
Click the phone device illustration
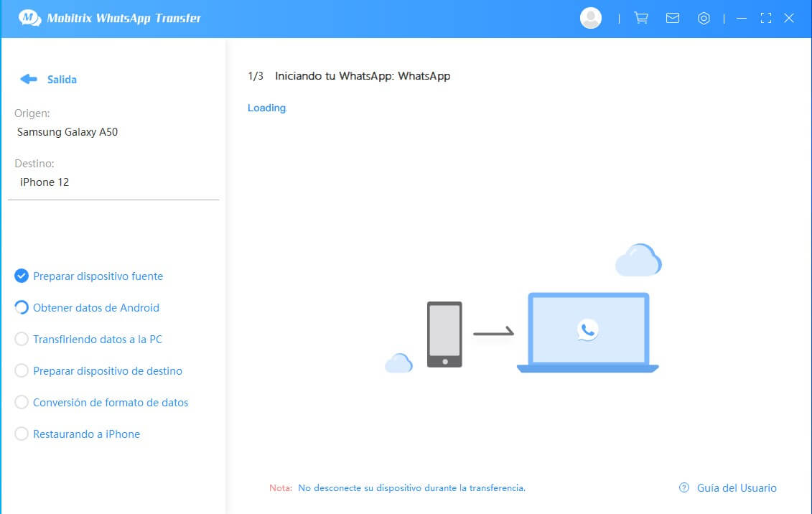click(444, 334)
